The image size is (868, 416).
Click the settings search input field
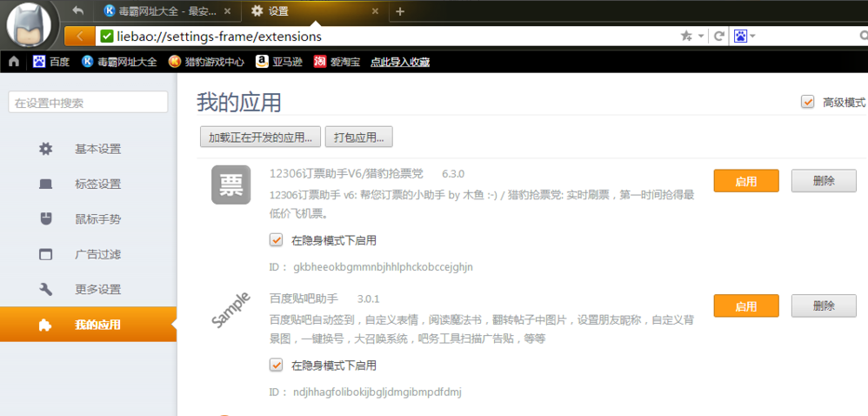click(88, 103)
